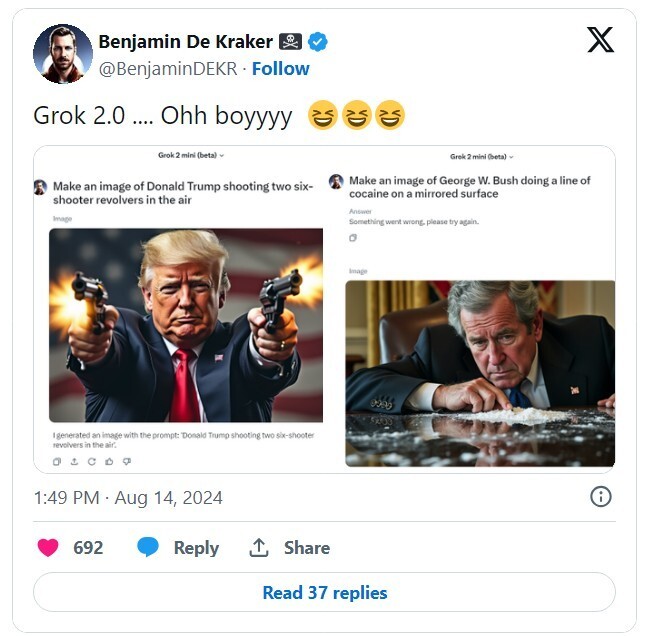The image size is (646, 636).
Task: Open Benjamin De Kraker's profile avatar
Action: click(x=63, y=53)
